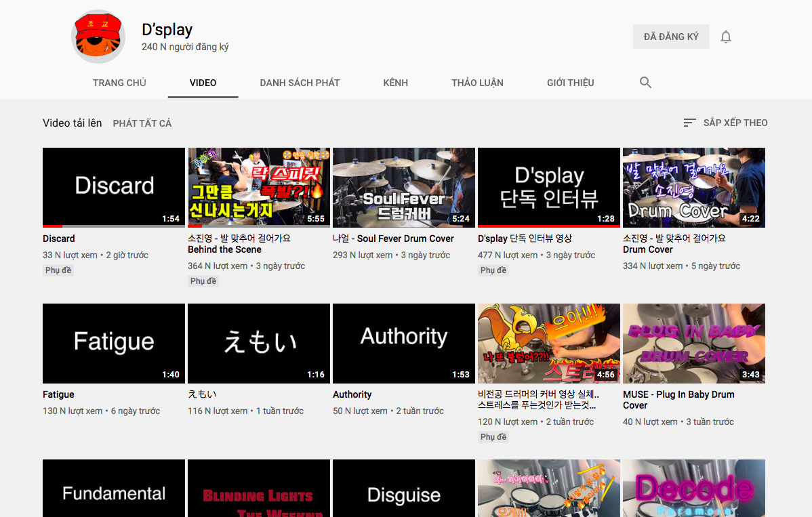Go to the Thảo luận tab
Screen dimensions: 812x517
coord(477,83)
